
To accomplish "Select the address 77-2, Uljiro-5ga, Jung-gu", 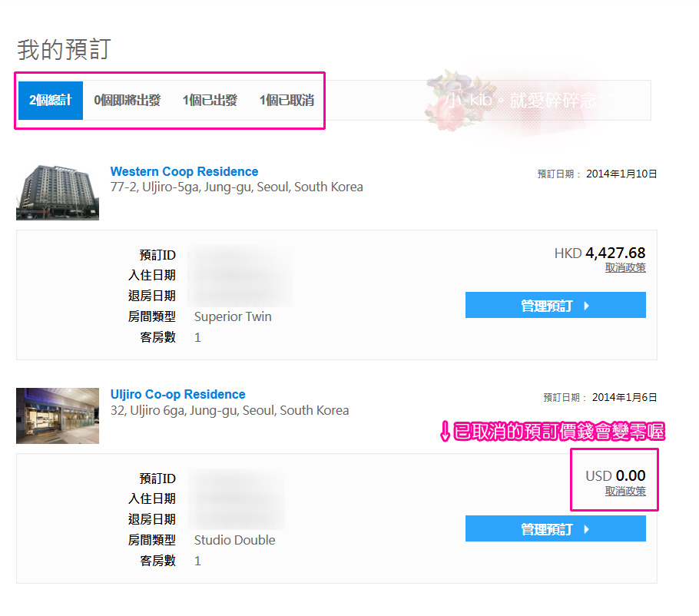I will coord(237,187).
